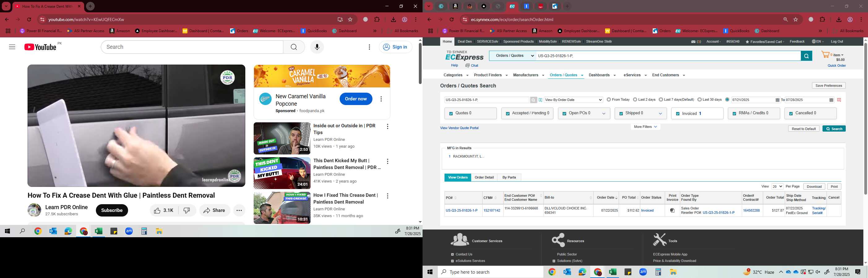
Task: Open the 'View By:Order Date' dropdown
Action: 573,100
